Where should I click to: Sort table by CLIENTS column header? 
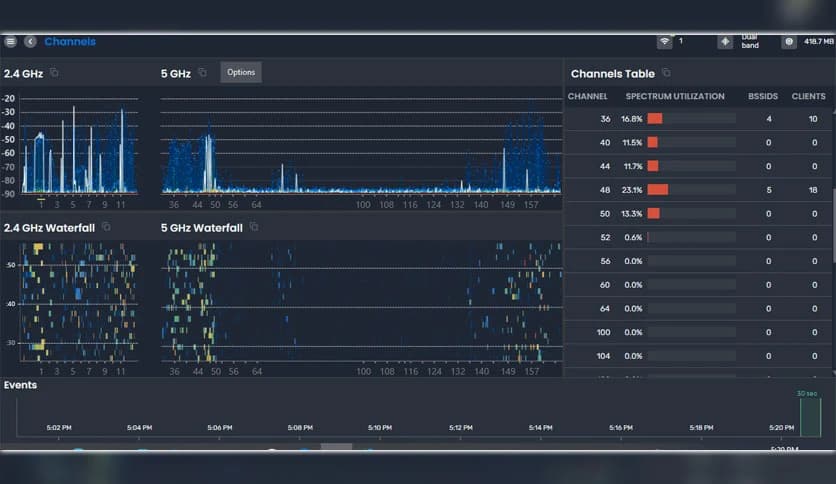coord(808,96)
